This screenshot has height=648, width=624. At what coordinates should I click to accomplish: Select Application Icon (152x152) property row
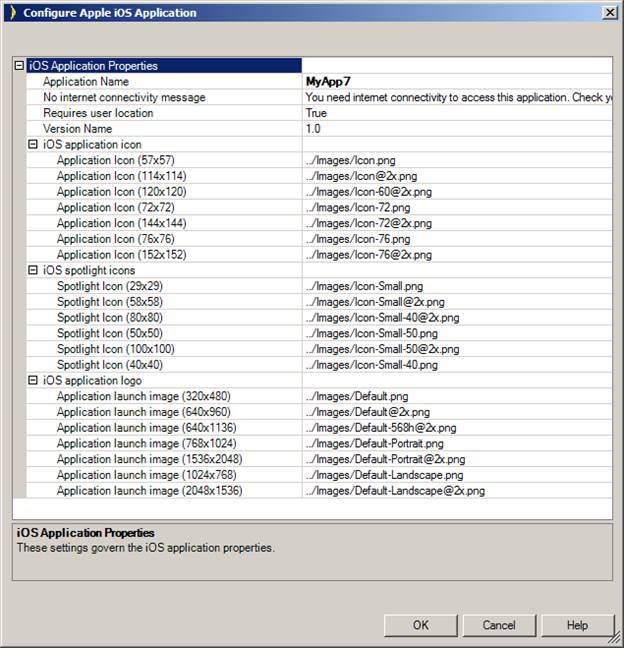(121, 255)
